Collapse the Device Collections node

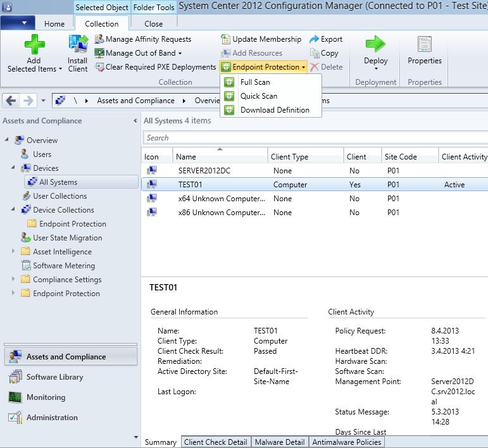(13, 209)
